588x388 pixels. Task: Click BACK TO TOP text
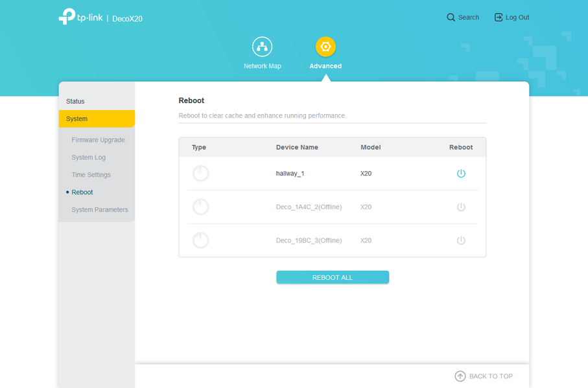coord(491,376)
